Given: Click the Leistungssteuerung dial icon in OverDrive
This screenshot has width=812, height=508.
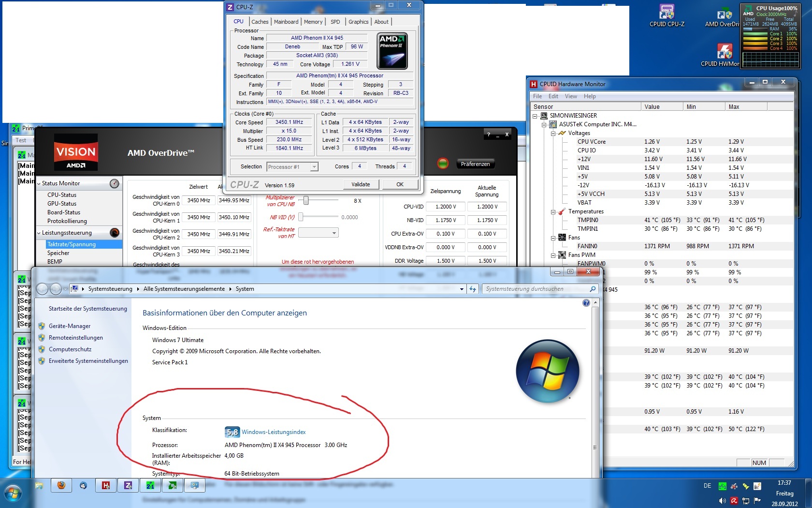Looking at the screenshot, I should point(115,233).
